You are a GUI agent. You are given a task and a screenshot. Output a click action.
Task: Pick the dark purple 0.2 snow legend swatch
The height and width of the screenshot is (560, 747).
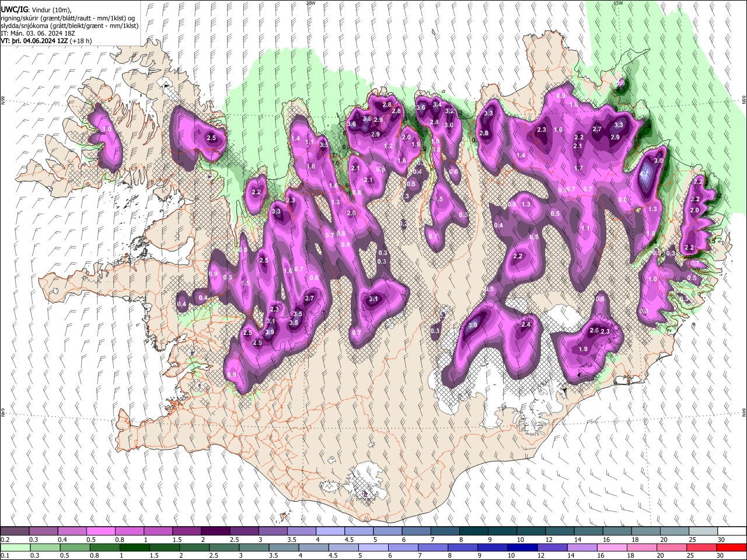pyautogui.click(x=15, y=531)
